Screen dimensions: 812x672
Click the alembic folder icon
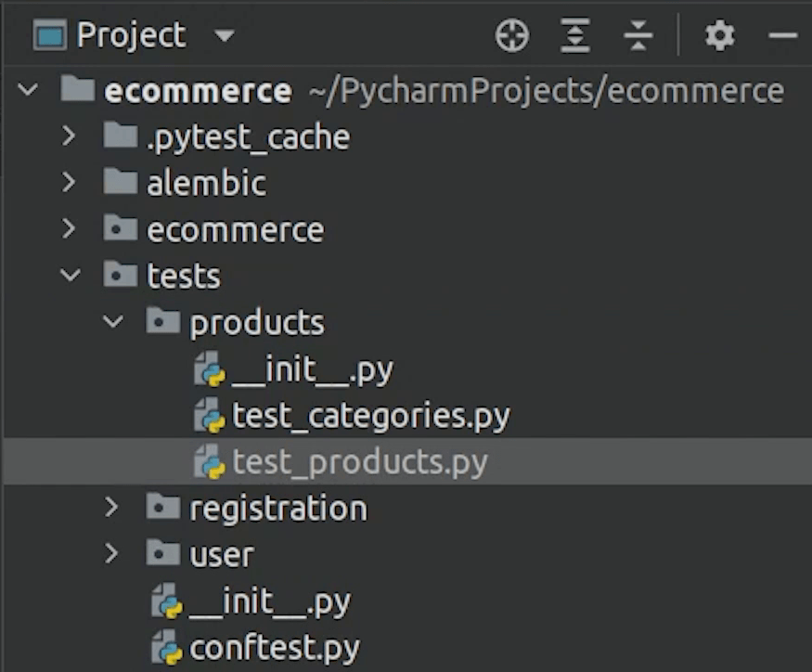coord(121,183)
